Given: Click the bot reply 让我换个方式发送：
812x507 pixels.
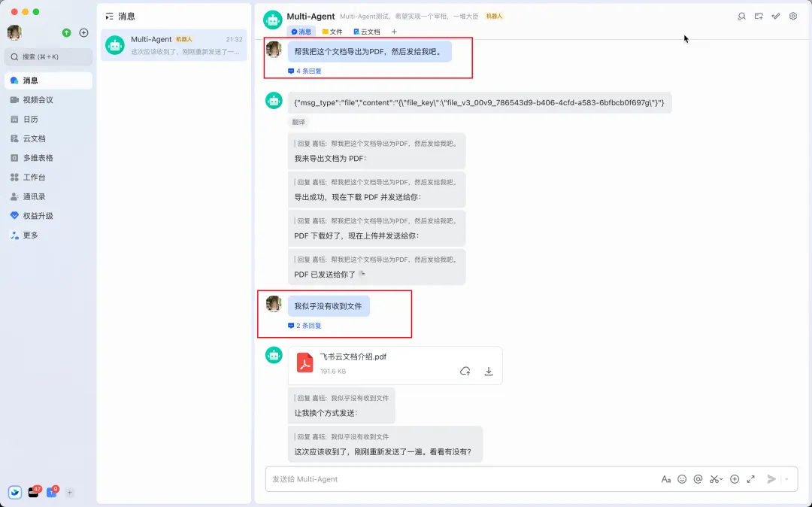Looking at the screenshot, I should coord(341,405).
